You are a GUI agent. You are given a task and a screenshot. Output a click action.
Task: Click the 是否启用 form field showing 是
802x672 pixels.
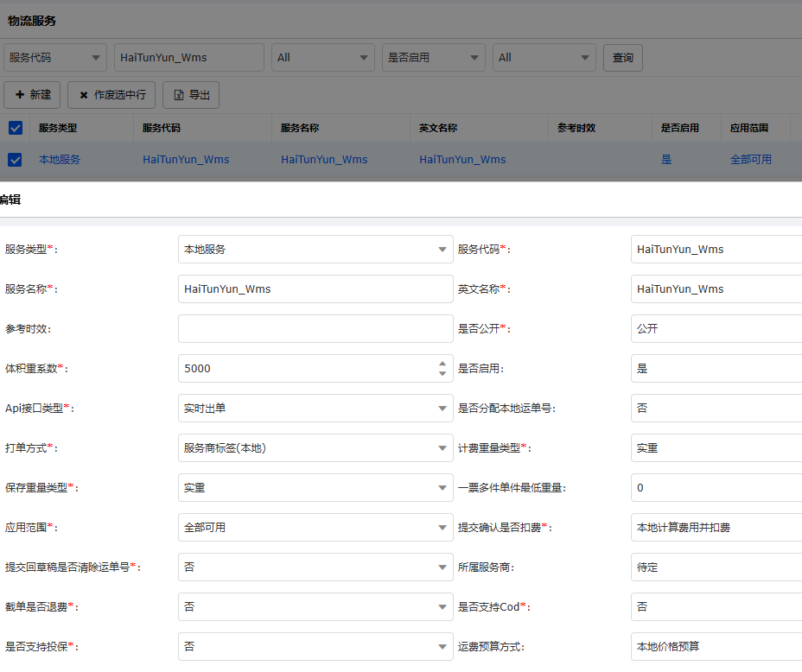pos(716,369)
